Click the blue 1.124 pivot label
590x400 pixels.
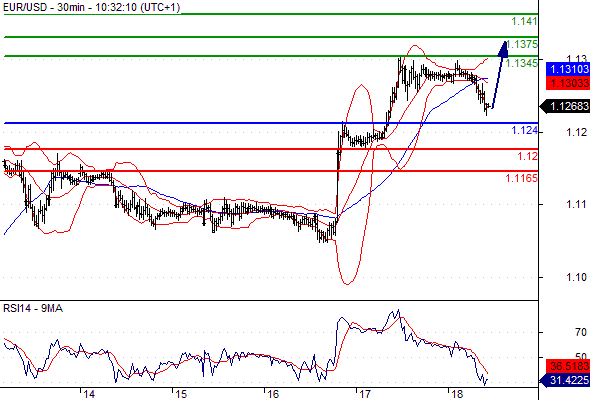[525, 131]
